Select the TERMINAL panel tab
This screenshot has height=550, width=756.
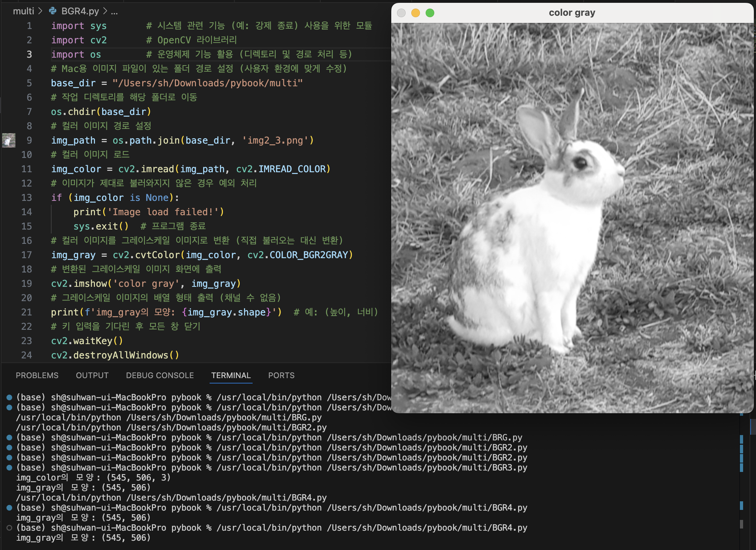[x=231, y=375]
